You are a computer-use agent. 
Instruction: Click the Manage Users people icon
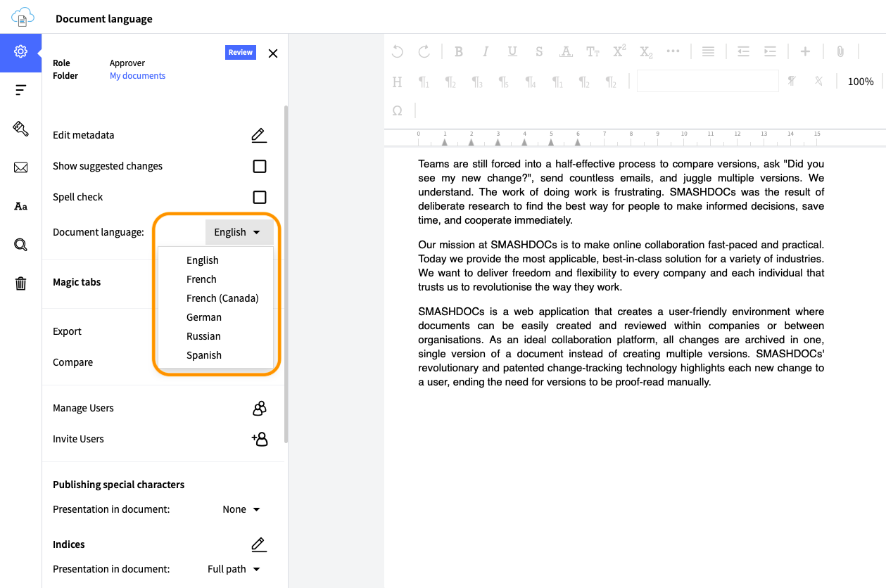[260, 408]
